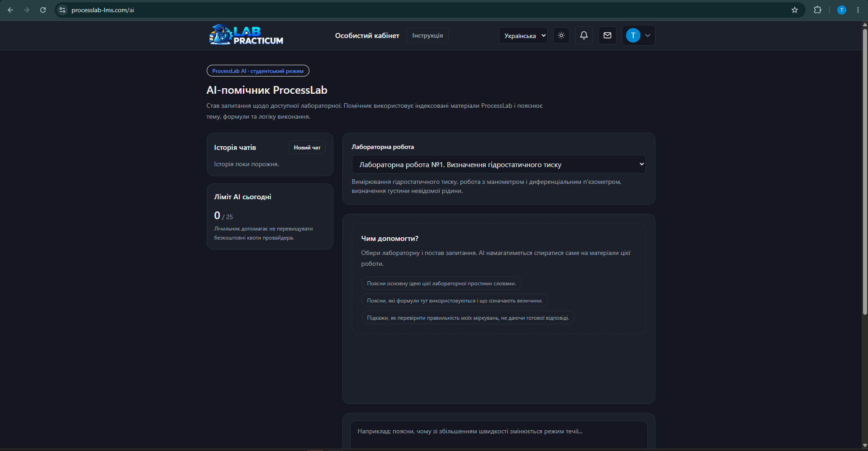Reload the page
Viewport: 868px width, 451px height.
pos(43,10)
